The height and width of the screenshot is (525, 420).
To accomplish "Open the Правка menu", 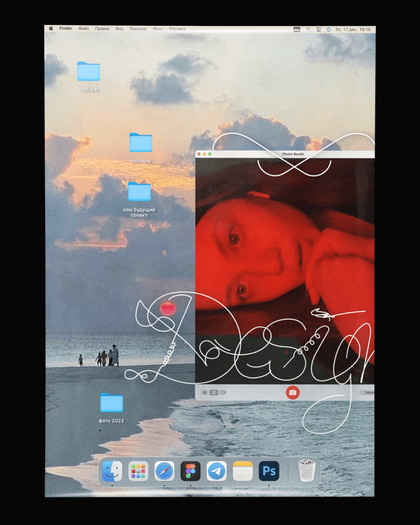I will [102, 29].
